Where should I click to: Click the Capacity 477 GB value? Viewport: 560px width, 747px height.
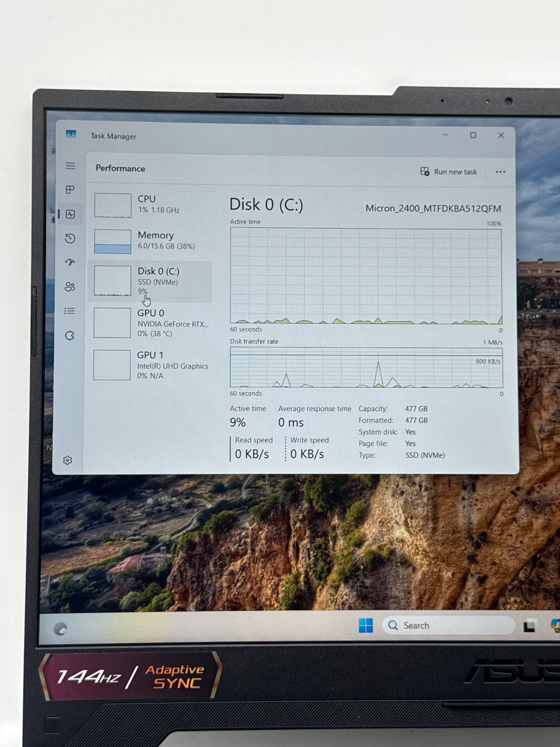[416, 409]
